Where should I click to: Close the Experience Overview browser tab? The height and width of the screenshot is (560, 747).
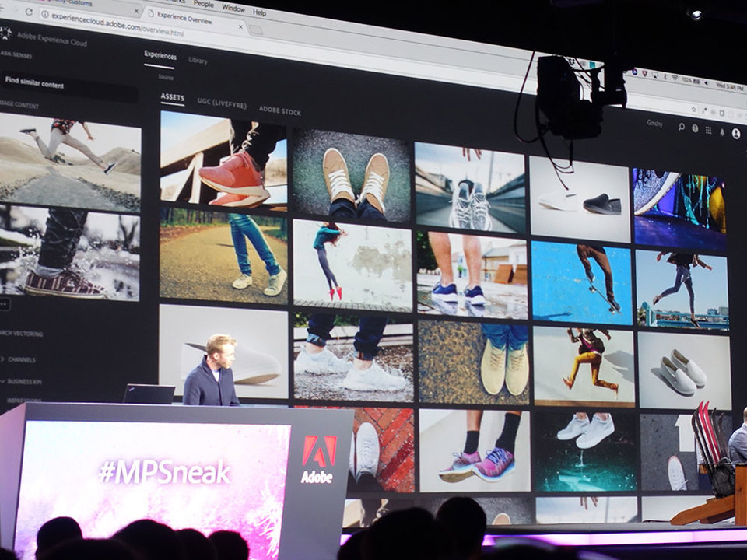pos(240,27)
